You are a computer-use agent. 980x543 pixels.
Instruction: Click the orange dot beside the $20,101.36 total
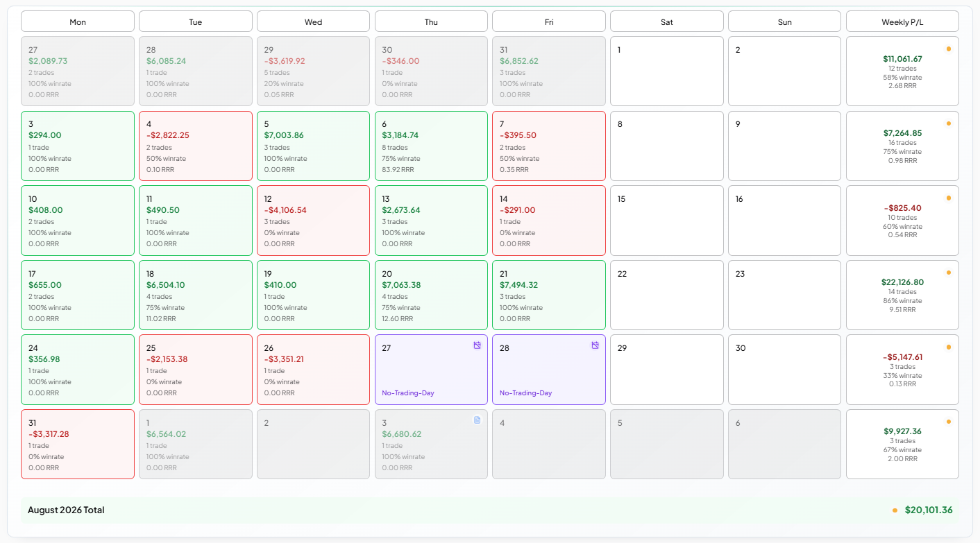[x=895, y=510]
